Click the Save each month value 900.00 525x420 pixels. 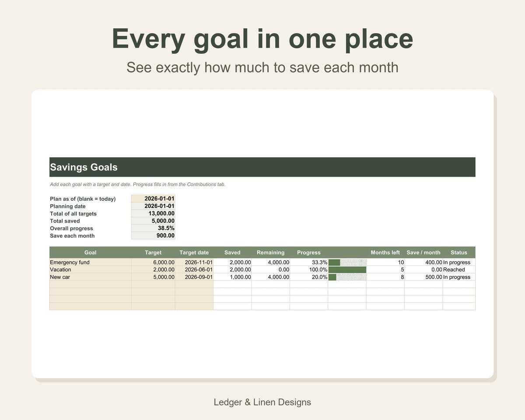[x=153, y=236]
